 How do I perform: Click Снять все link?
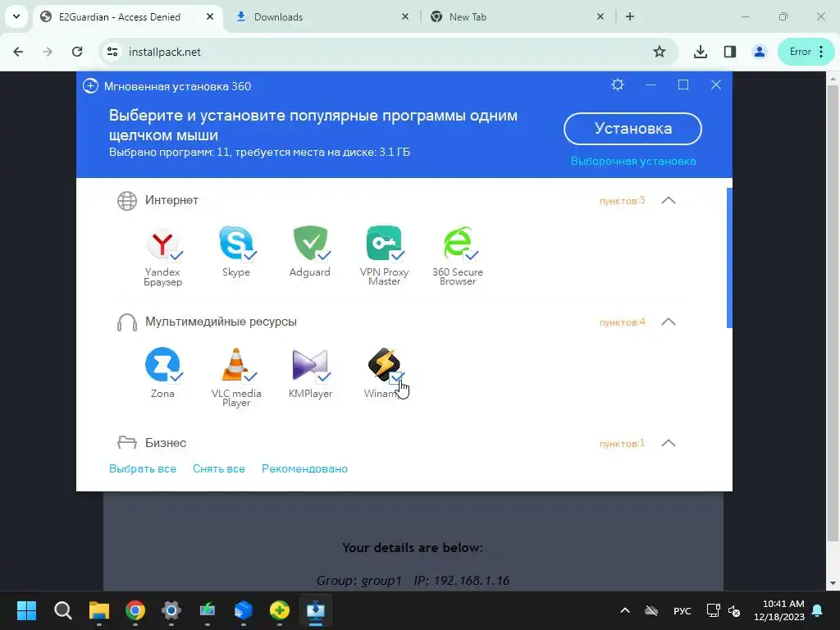(x=218, y=468)
